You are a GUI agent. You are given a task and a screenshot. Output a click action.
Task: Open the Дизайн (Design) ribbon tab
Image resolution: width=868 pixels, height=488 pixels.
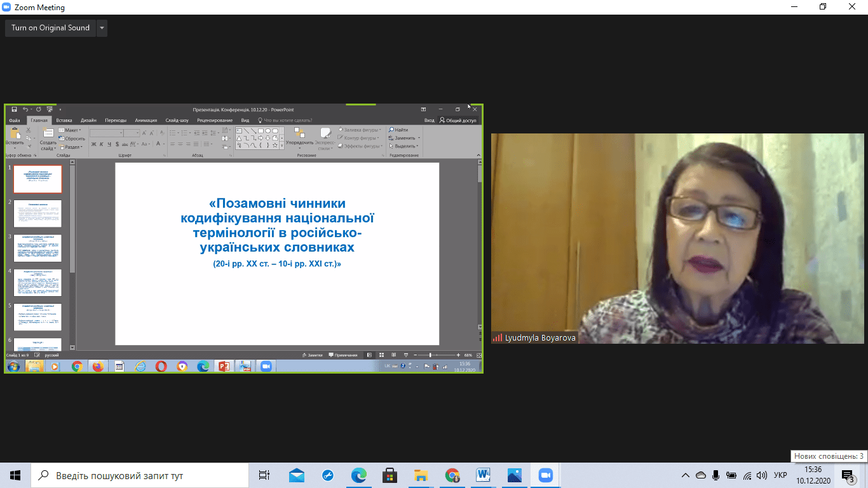(88, 120)
